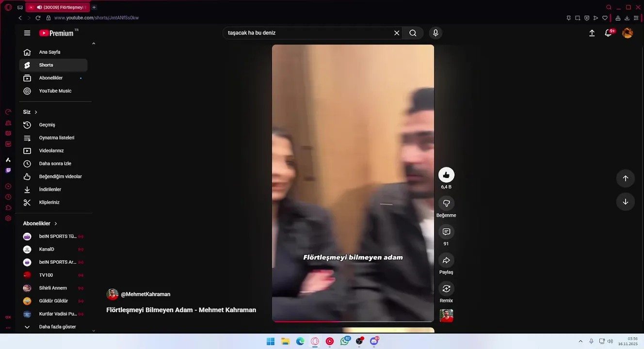Viewport: 644px width, 349px height.
Task: Open Abonelikler feed in sidebar
Action: click(53, 78)
